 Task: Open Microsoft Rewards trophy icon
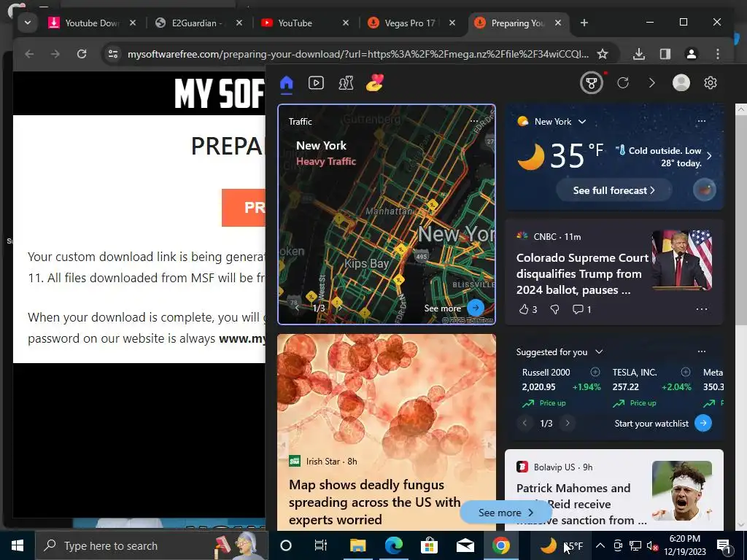pos(592,83)
